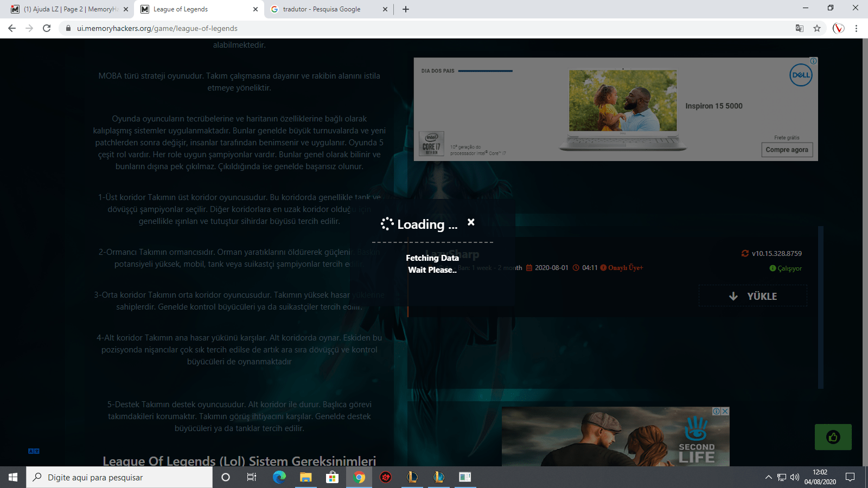Open network settings from system tray
Screen dimensions: 868x488
pos(781,477)
